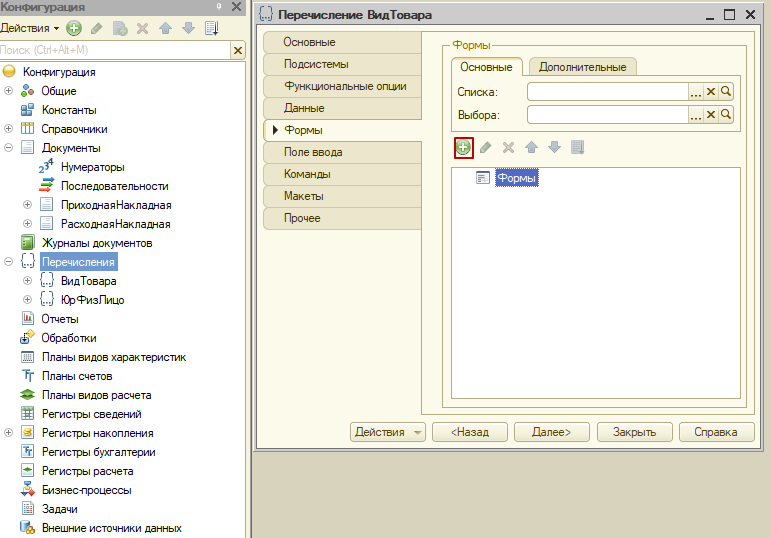This screenshot has width=771, height=538.
Task: Click the Списка form input field
Action: pyautogui.click(x=608, y=91)
